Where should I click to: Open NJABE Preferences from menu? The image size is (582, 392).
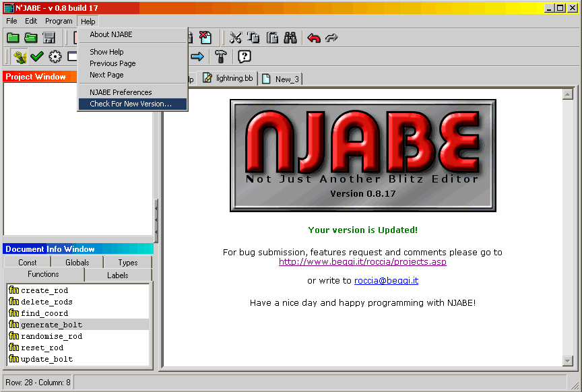(x=133, y=92)
